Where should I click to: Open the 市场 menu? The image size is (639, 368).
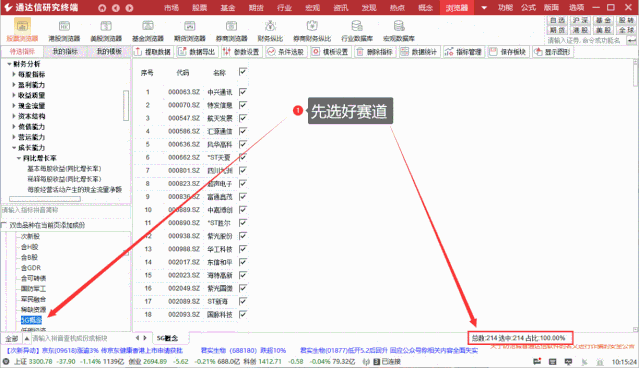point(172,8)
